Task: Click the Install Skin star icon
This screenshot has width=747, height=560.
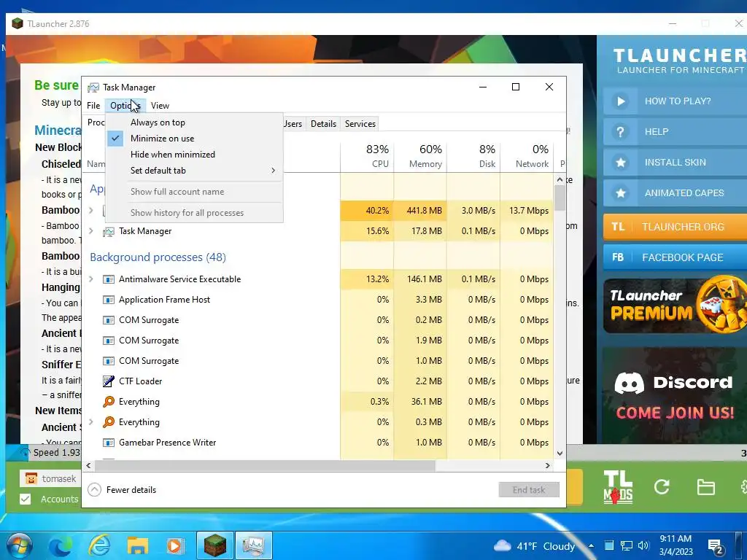Action: click(620, 163)
